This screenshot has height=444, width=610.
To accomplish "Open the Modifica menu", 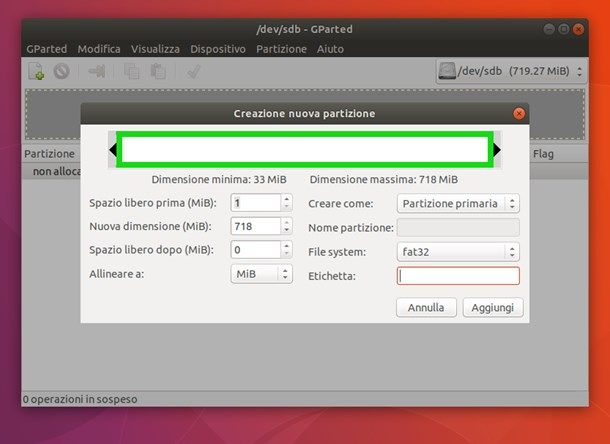I will [99, 49].
